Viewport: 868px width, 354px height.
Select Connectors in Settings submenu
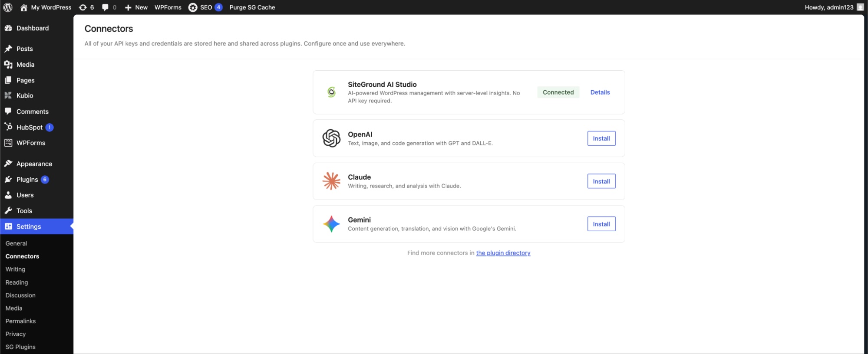point(22,256)
